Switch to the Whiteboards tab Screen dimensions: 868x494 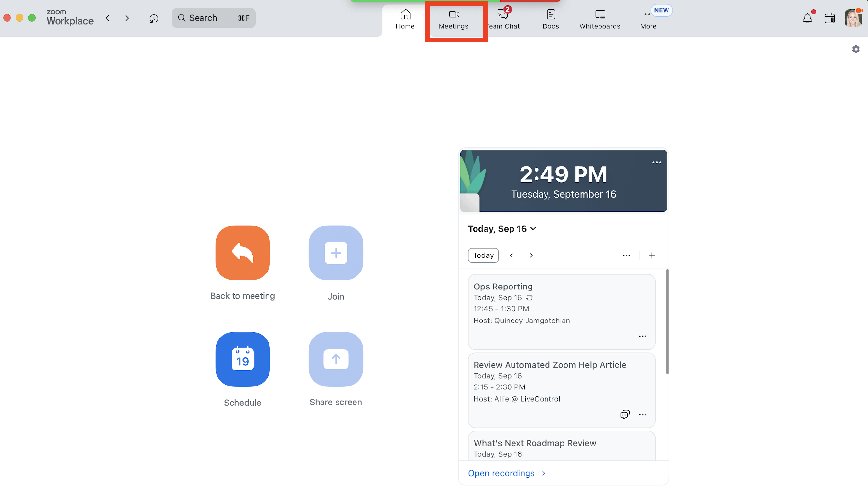[x=599, y=19]
